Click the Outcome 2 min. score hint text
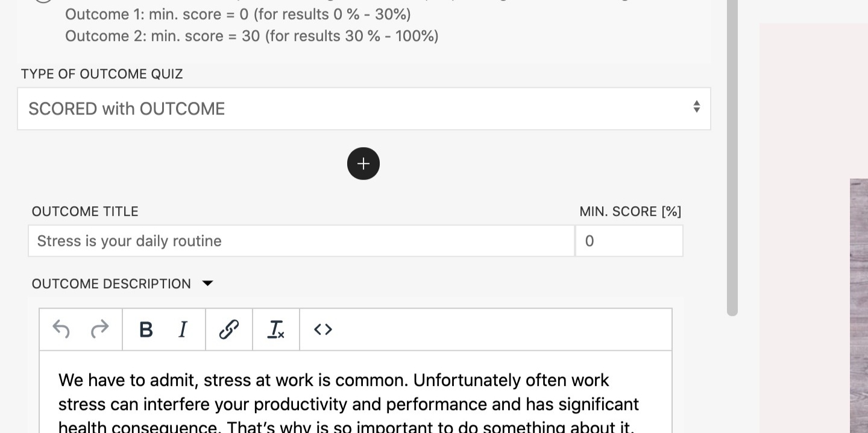Screen dimensions: 868x433 pyautogui.click(x=251, y=36)
